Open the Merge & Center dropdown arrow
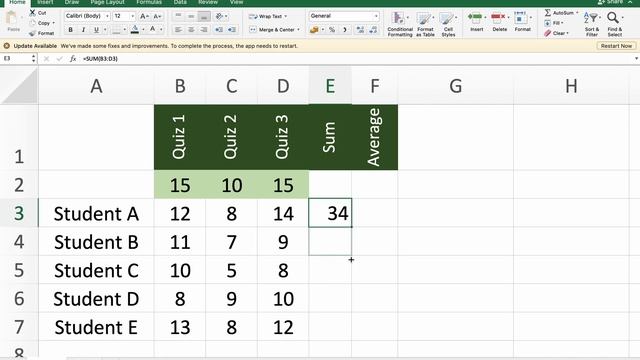 [298, 30]
